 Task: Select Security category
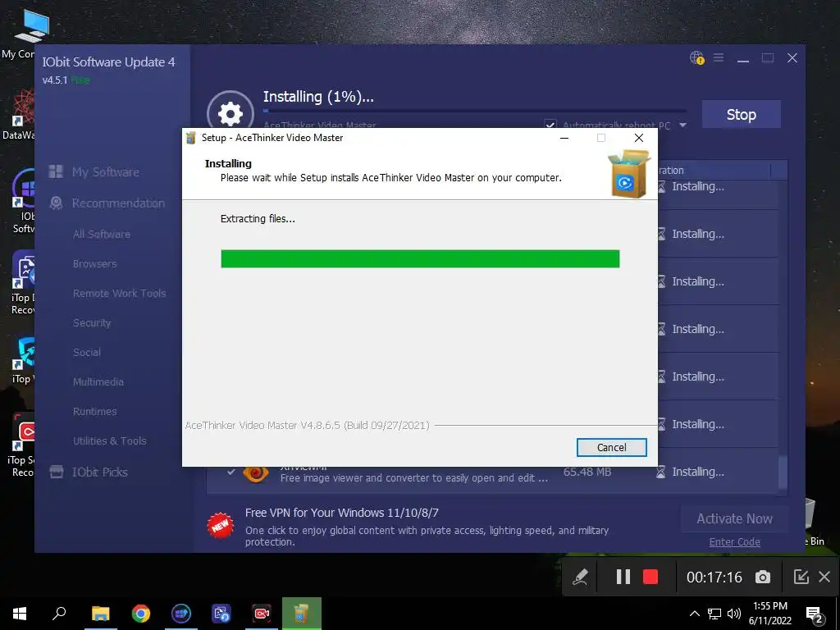coord(92,322)
